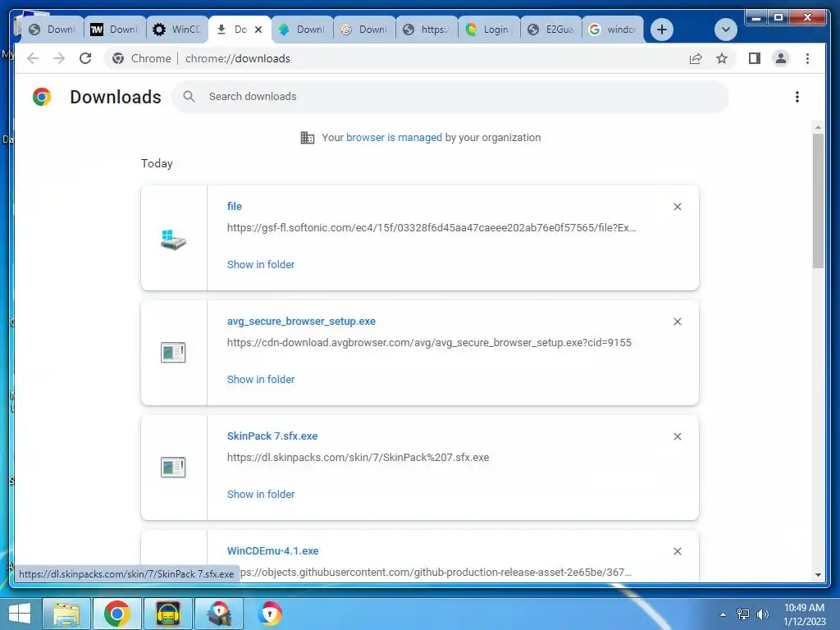Image resolution: width=840 pixels, height=630 pixels.
Task: Click the forward navigation arrow
Action: click(59, 58)
